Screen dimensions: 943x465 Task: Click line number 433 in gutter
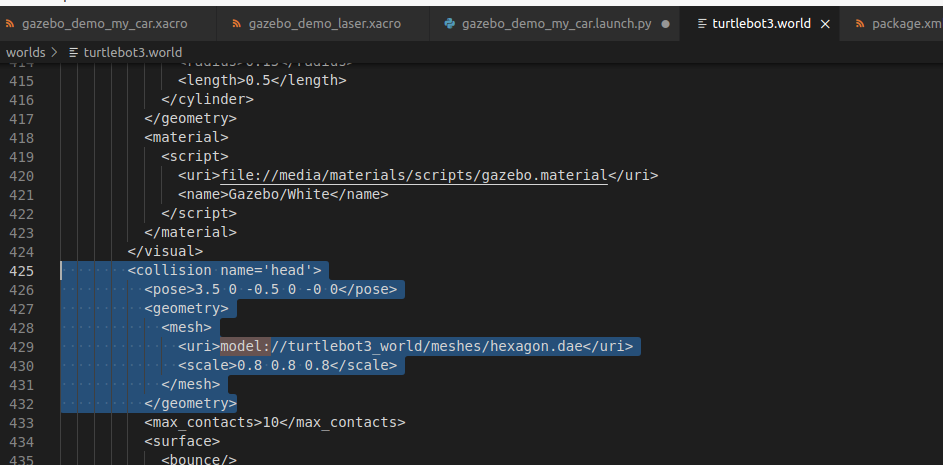click(22, 423)
